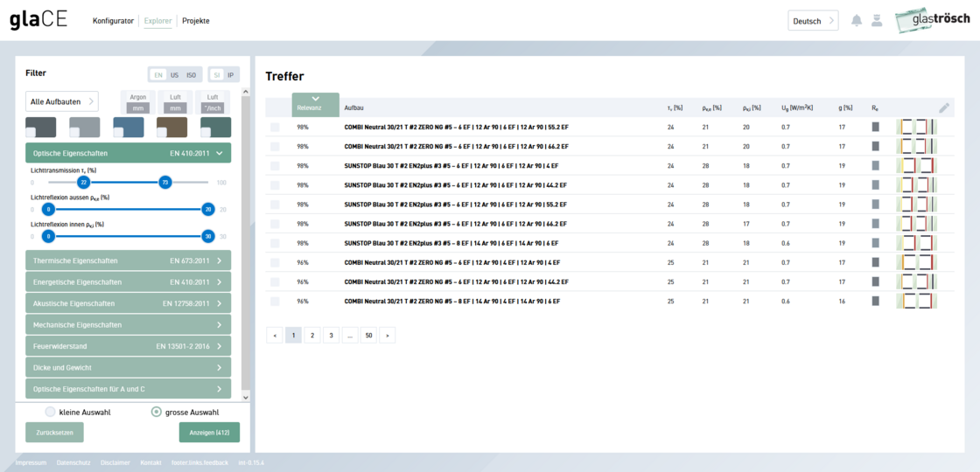The width and height of the screenshot is (980, 472).
Task: Open the notifications bell icon
Action: coord(857,21)
